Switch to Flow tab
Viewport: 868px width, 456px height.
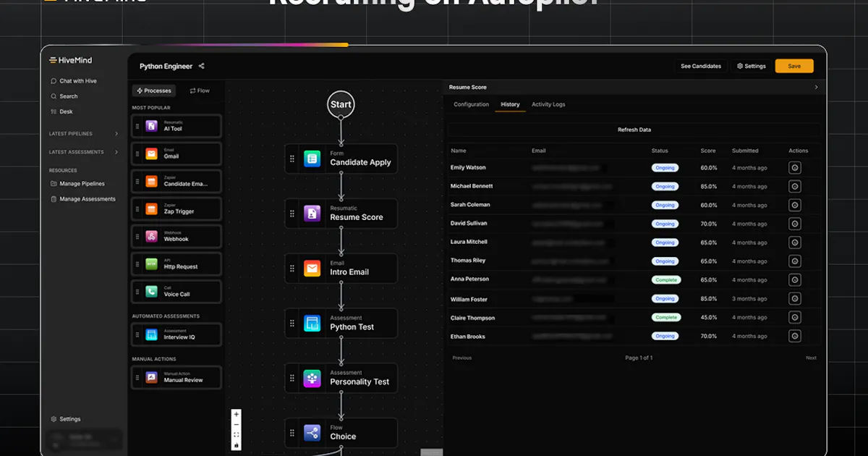pyautogui.click(x=200, y=90)
